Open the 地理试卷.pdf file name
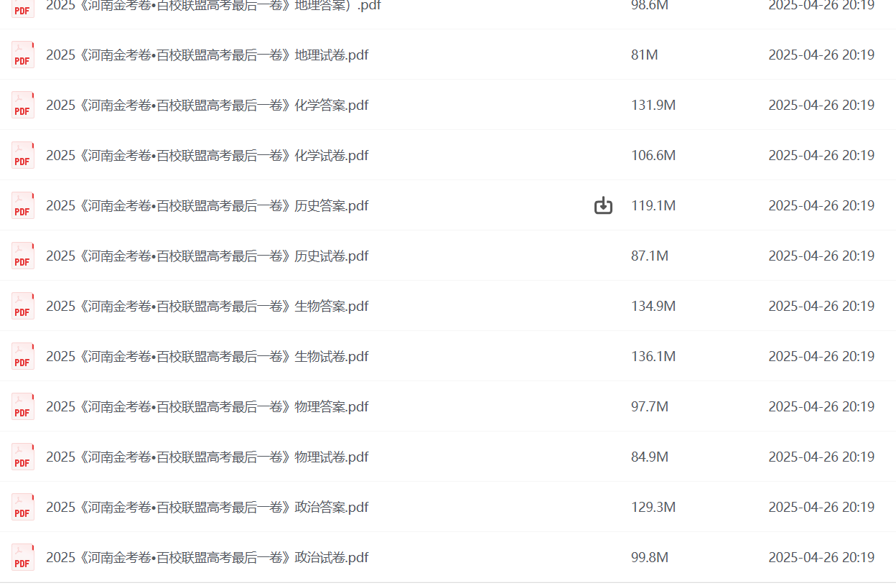 [207, 55]
